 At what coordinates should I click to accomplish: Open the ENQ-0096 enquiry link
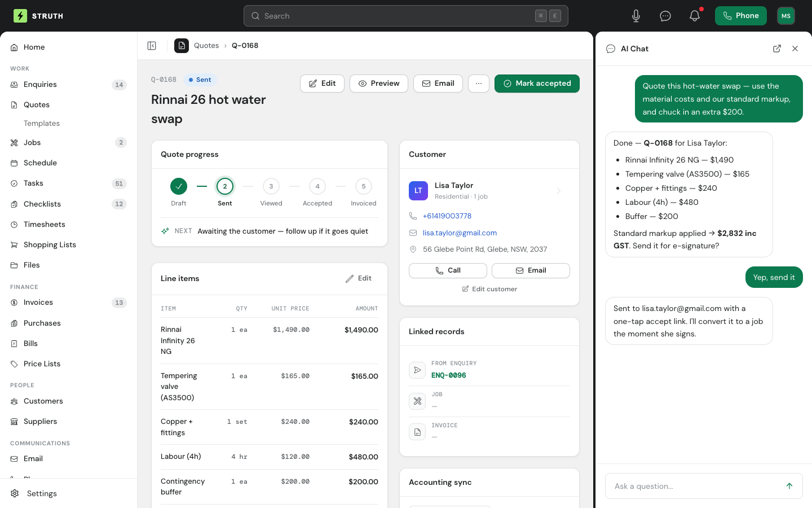[x=449, y=375]
